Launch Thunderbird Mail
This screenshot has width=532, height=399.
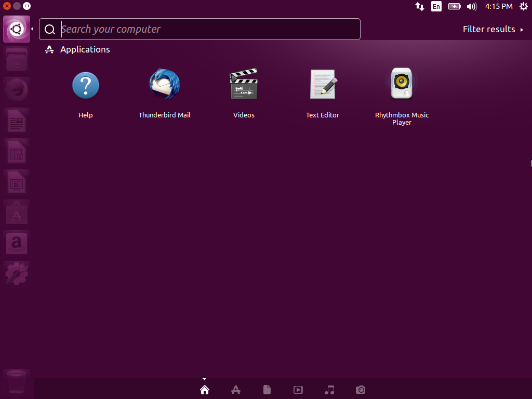165,85
